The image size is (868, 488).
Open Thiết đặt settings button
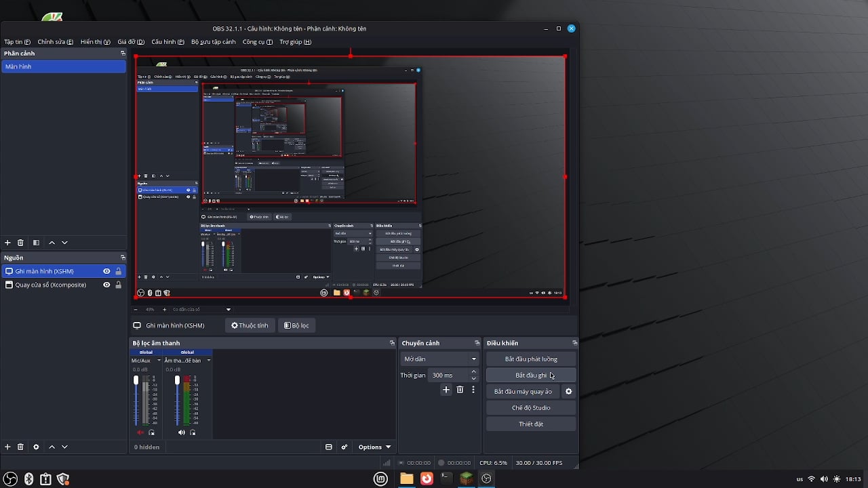[x=531, y=424]
